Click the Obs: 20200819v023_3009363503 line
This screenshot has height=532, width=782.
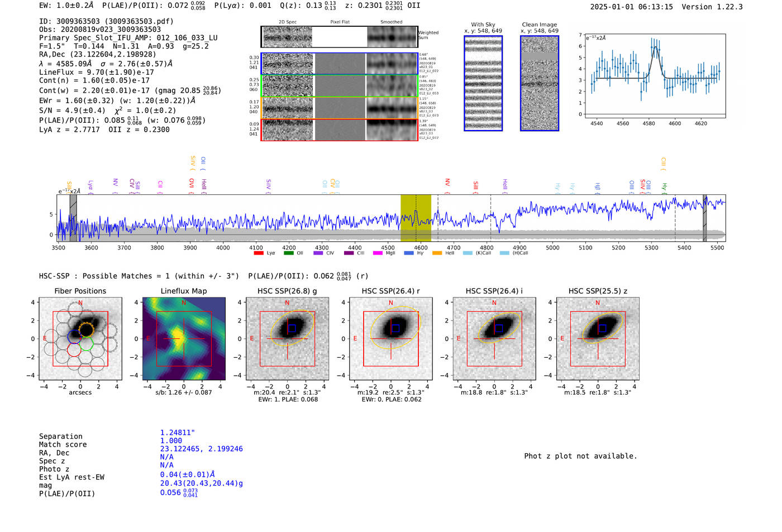click(100, 30)
